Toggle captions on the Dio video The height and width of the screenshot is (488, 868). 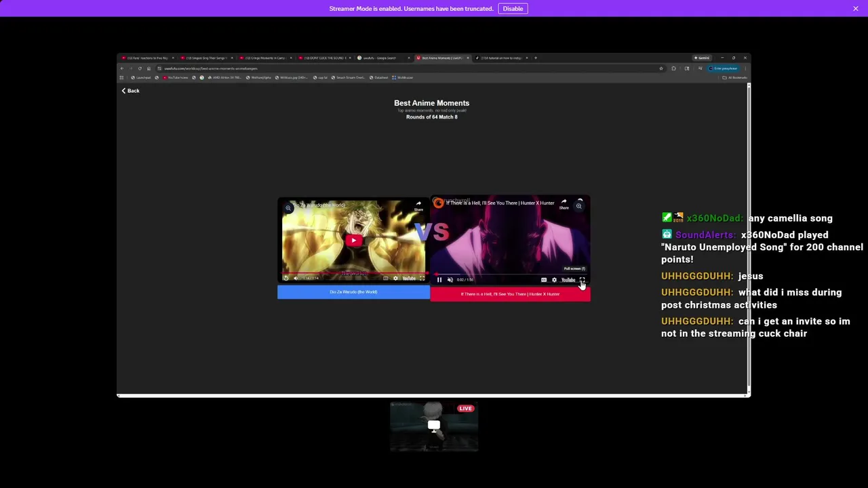386,278
